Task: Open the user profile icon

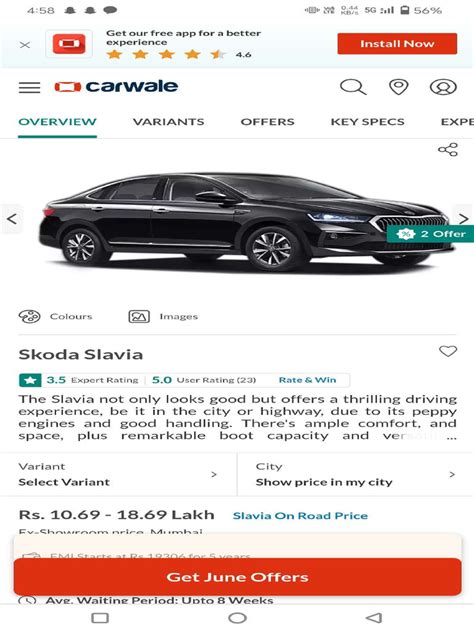Action: (443, 87)
